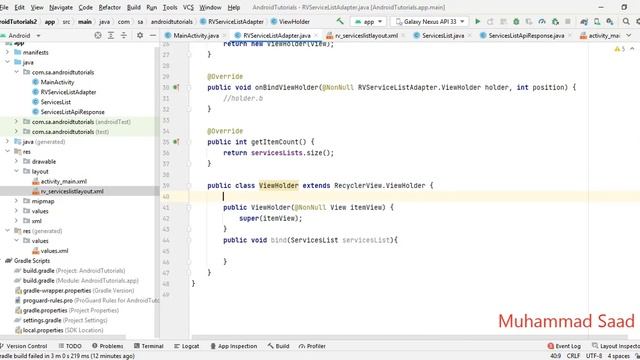Open the Logcat tool window
The height and width of the screenshot is (360, 640).
point(187,346)
